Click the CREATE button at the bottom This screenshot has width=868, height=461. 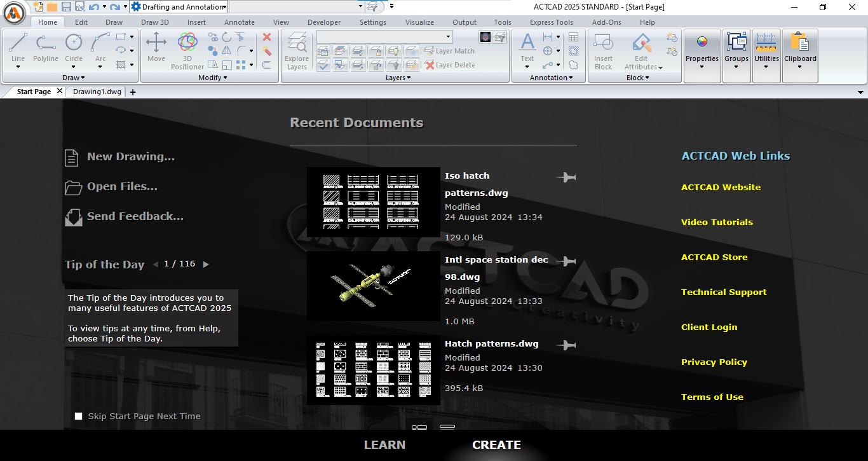click(x=496, y=444)
